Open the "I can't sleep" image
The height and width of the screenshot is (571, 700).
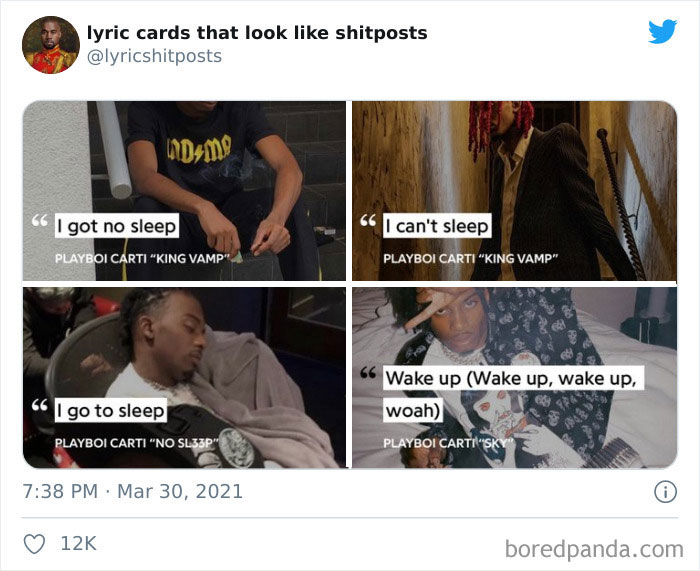point(514,191)
